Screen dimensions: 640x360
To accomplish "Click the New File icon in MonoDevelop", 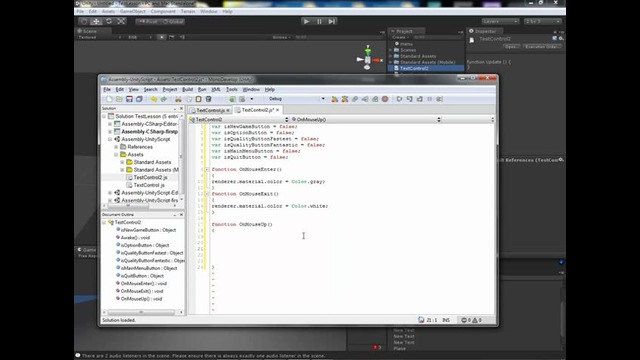I will pyautogui.click(x=109, y=99).
